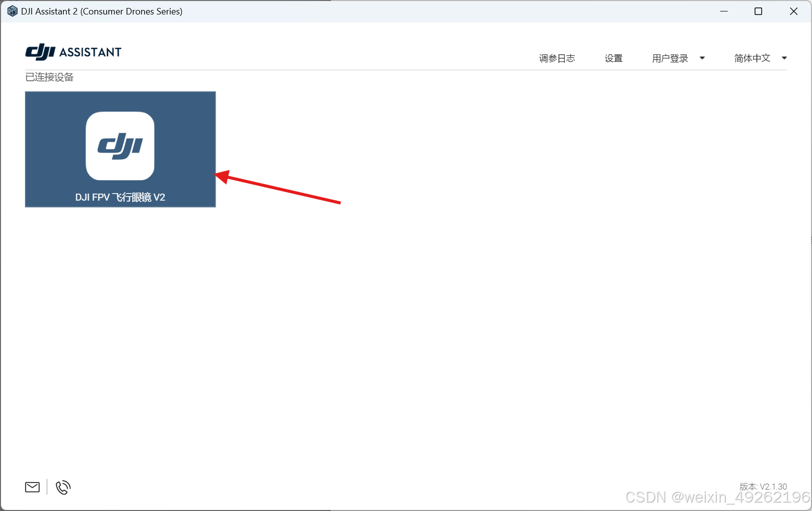This screenshot has height=511, width=812.
Task: Click the version text V2.1.30
Action: (763, 486)
